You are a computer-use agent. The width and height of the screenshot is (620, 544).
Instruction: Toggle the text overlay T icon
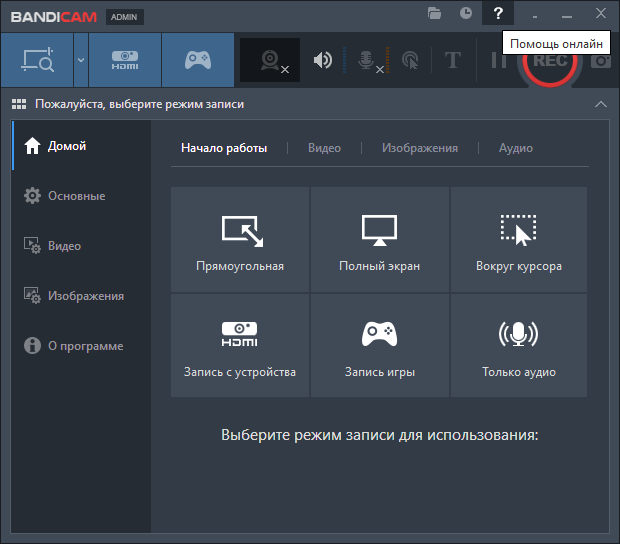(453, 60)
